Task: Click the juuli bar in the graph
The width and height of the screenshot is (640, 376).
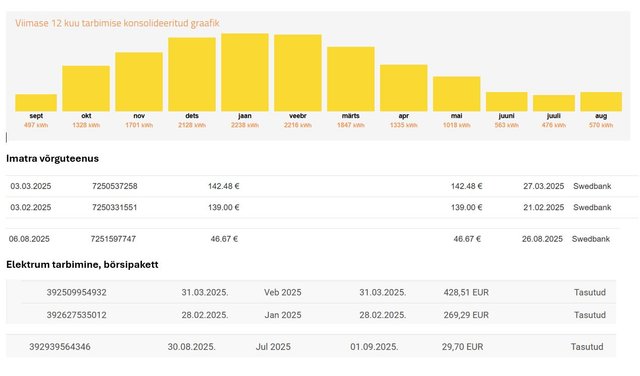Action: click(553, 103)
